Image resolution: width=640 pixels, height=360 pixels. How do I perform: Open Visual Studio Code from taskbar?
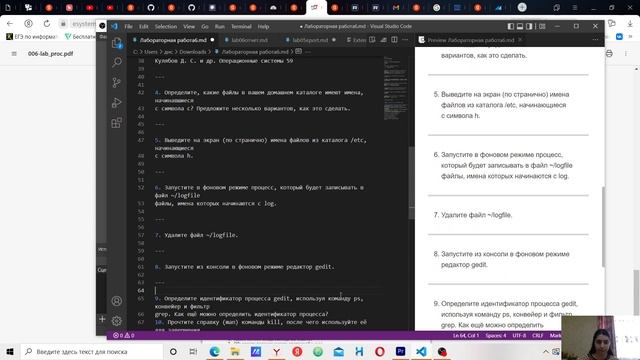point(421,351)
